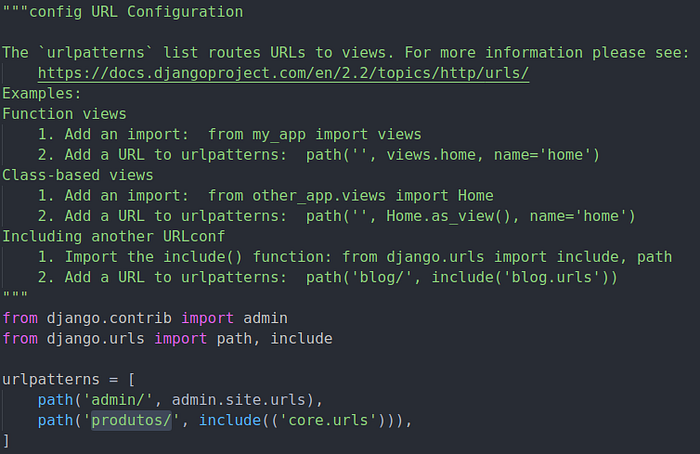This screenshot has height=454, width=700.
Task: Click path('blog/', include('blog.urls')) example
Action: [x=462, y=277]
